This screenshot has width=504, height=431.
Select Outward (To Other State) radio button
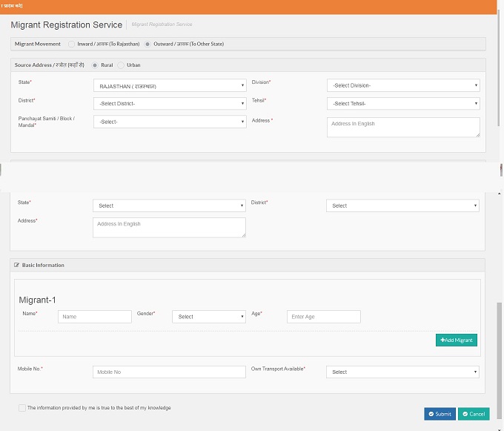(147, 44)
